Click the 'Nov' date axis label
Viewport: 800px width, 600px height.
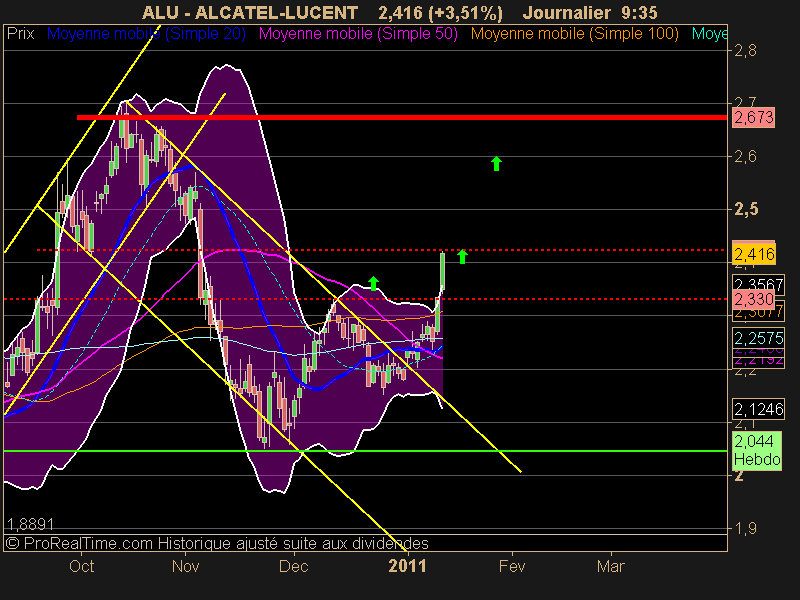pyautogui.click(x=185, y=566)
